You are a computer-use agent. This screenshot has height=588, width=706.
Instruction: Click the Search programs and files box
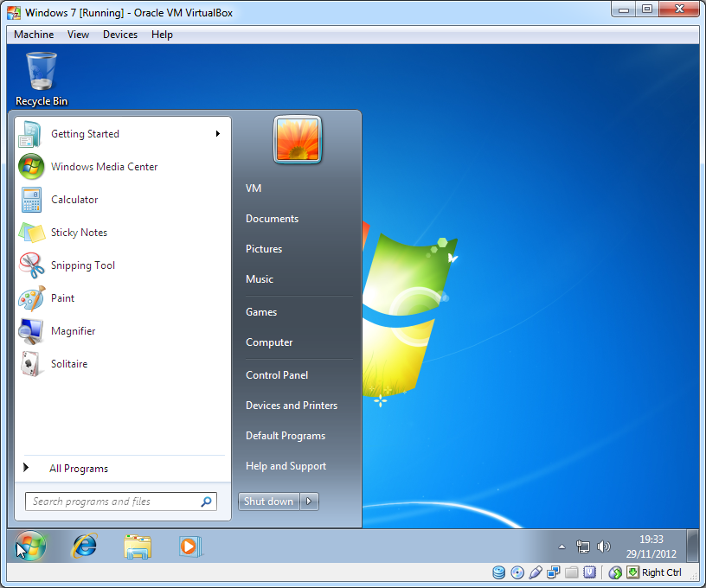click(112, 502)
